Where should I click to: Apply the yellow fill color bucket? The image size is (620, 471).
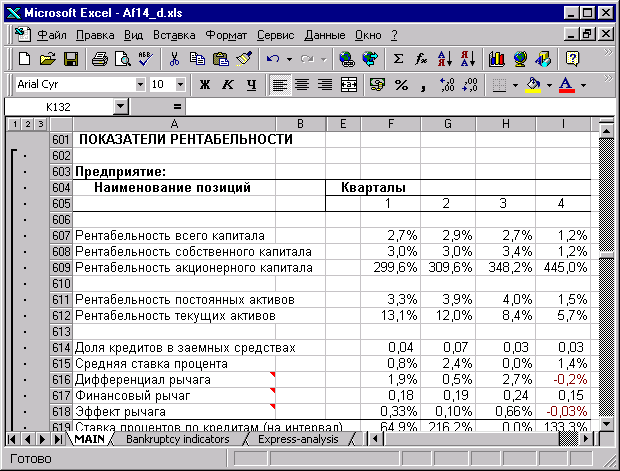click(x=533, y=85)
